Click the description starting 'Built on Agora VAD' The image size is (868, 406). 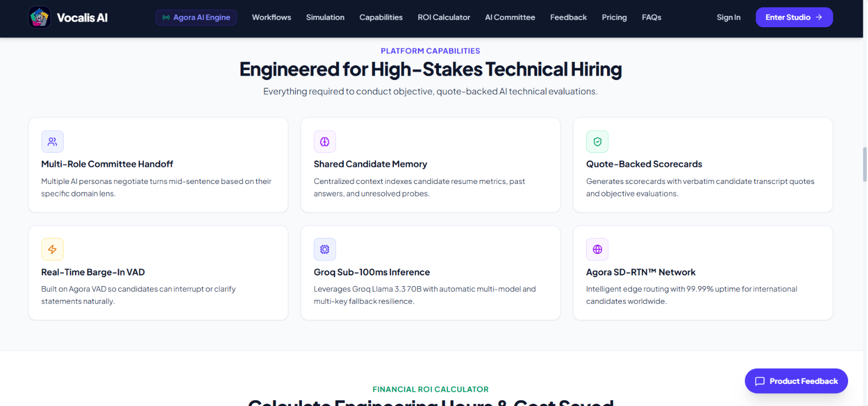(138, 295)
